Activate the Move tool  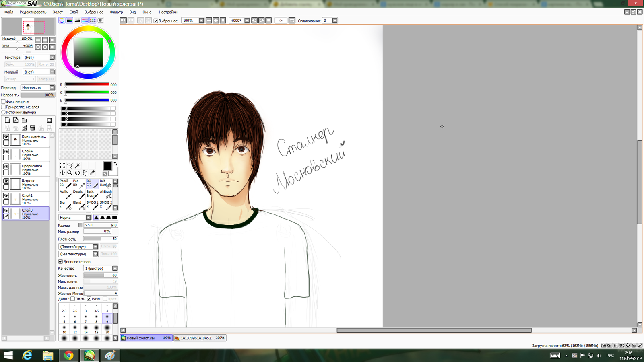click(x=62, y=173)
